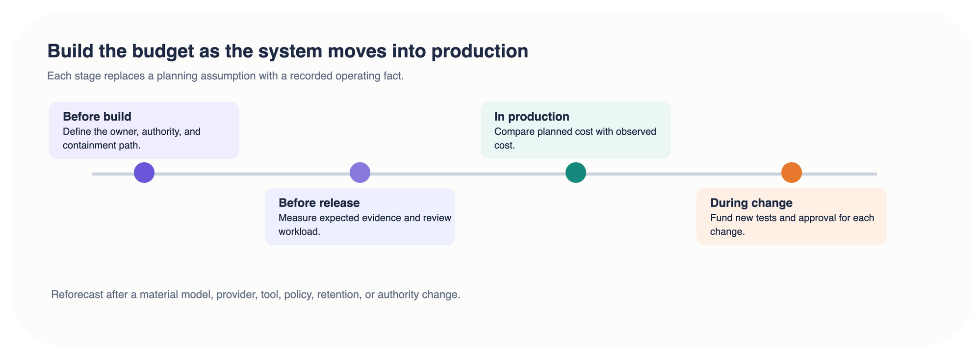The height and width of the screenshot is (352, 980).
Task: Click the dark purple Before build timeline dot
Action: [144, 173]
